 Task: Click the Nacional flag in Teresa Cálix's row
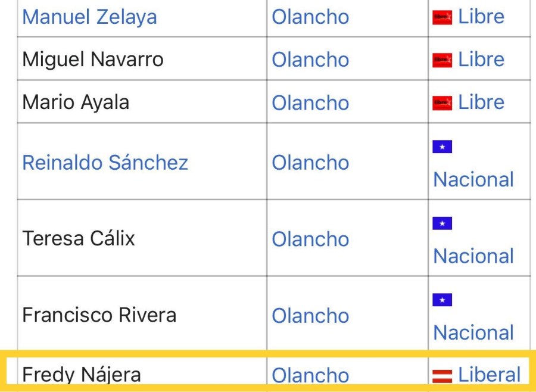click(x=442, y=223)
